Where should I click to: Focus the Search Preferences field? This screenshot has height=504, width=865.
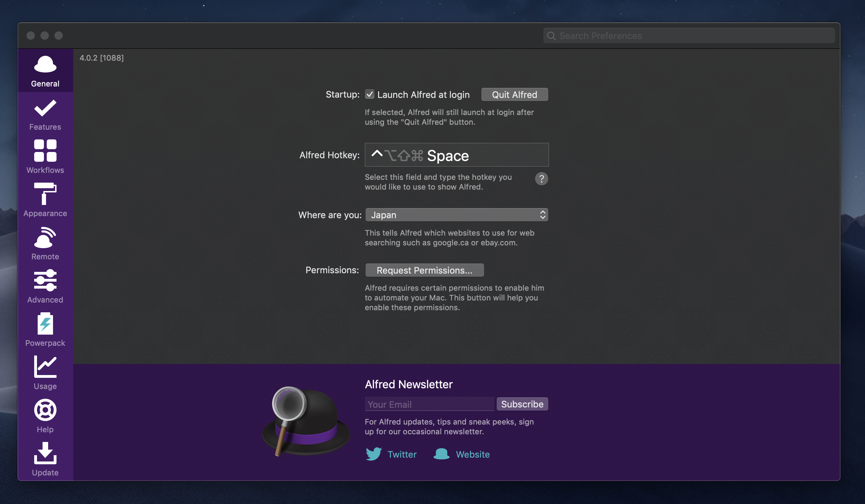(689, 36)
